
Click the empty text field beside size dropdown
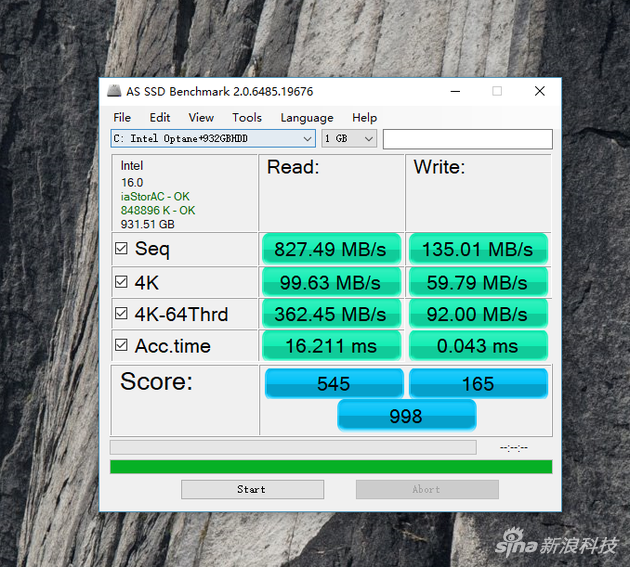pos(468,139)
